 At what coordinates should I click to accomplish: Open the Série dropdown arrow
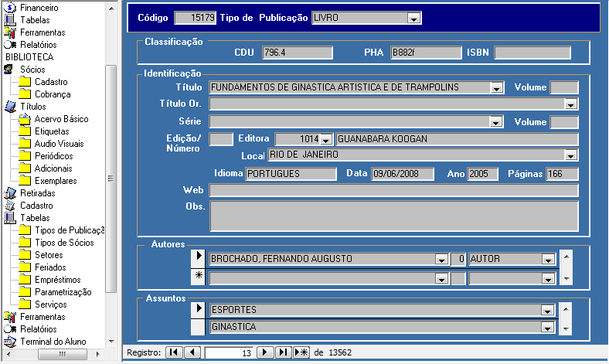click(x=495, y=122)
